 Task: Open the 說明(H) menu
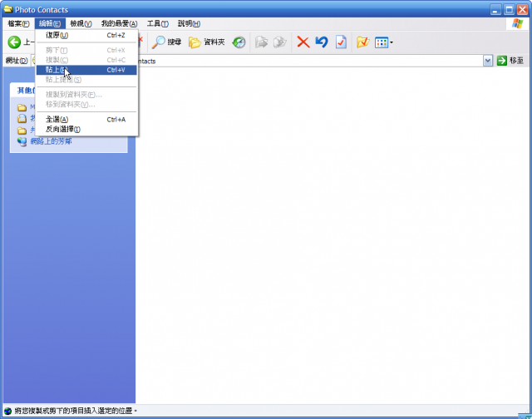pyautogui.click(x=189, y=23)
